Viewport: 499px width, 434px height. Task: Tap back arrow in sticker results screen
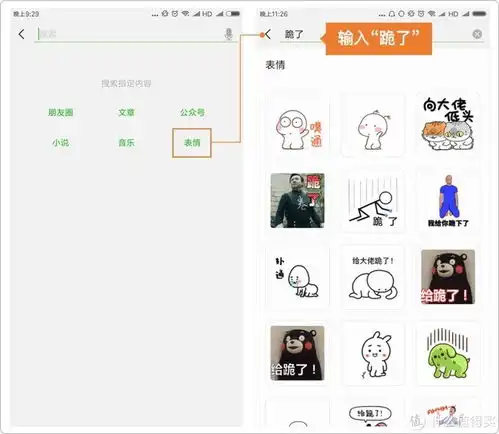[268, 34]
